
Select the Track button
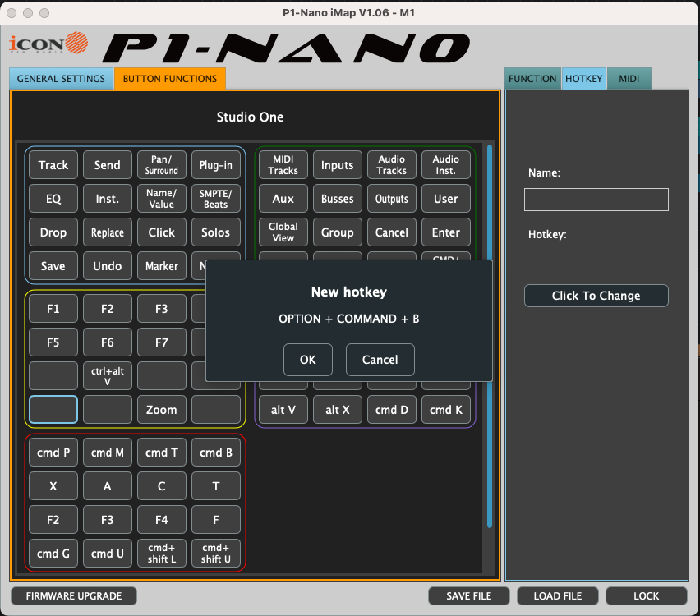(x=53, y=165)
